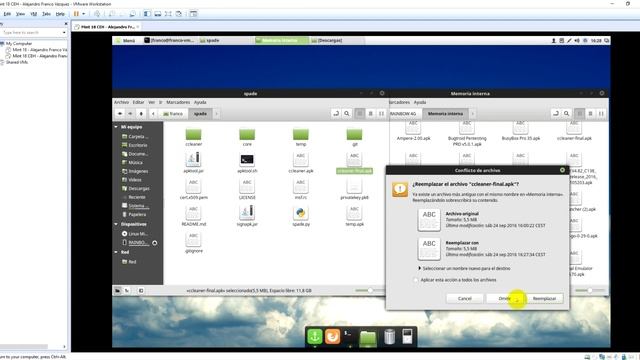The height and width of the screenshot is (360, 640).
Task: Open Descargas in the sidebar
Action: click(x=139, y=189)
